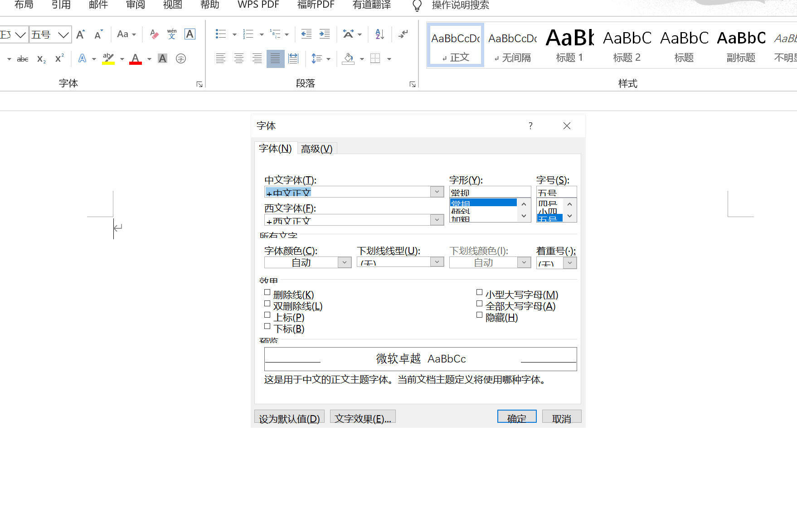The height and width of the screenshot is (532, 797).
Task: Apply bulleted list
Action: tap(221, 34)
